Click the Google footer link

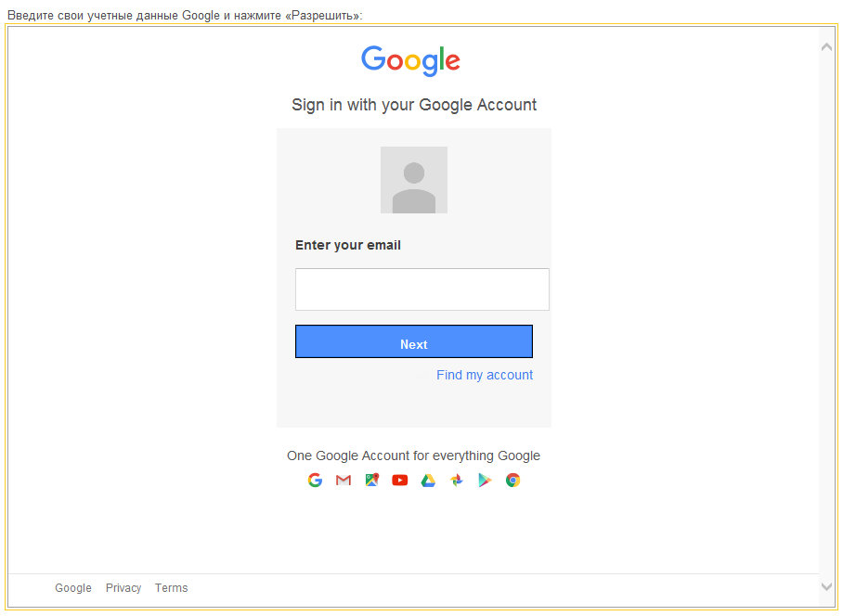[x=73, y=587]
